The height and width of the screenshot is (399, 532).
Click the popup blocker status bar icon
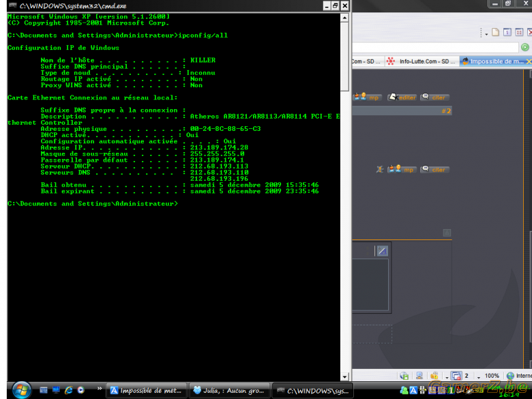pyautogui.click(x=457, y=376)
